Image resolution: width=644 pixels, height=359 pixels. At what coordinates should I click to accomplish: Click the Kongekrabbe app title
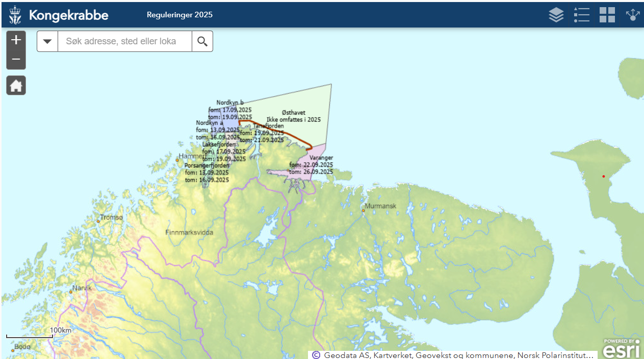68,15
